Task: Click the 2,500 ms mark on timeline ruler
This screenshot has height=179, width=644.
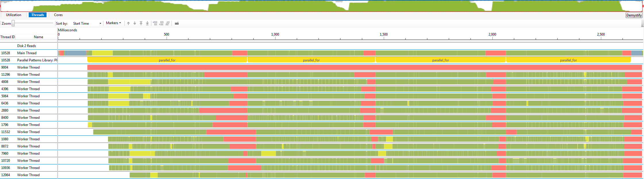Action: click(x=601, y=34)
